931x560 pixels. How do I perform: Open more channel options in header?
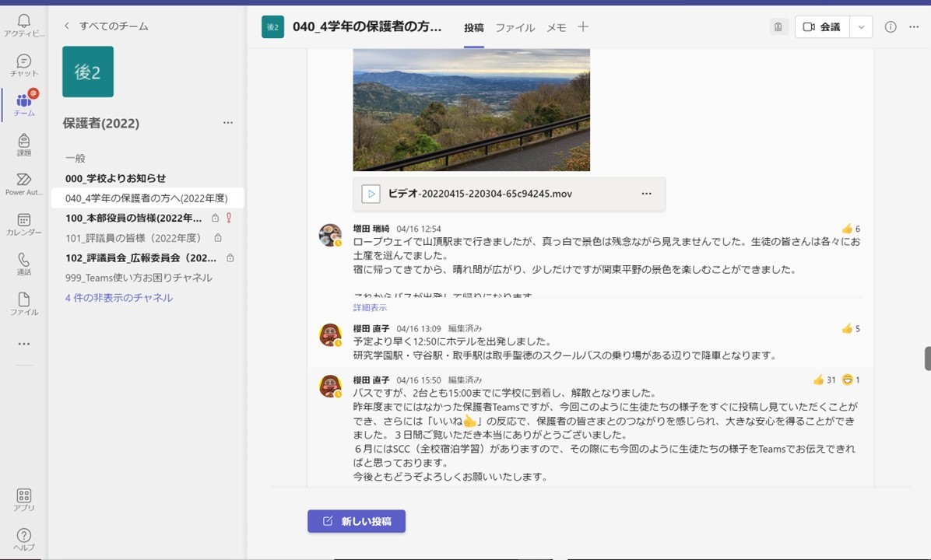pos(914,26)
